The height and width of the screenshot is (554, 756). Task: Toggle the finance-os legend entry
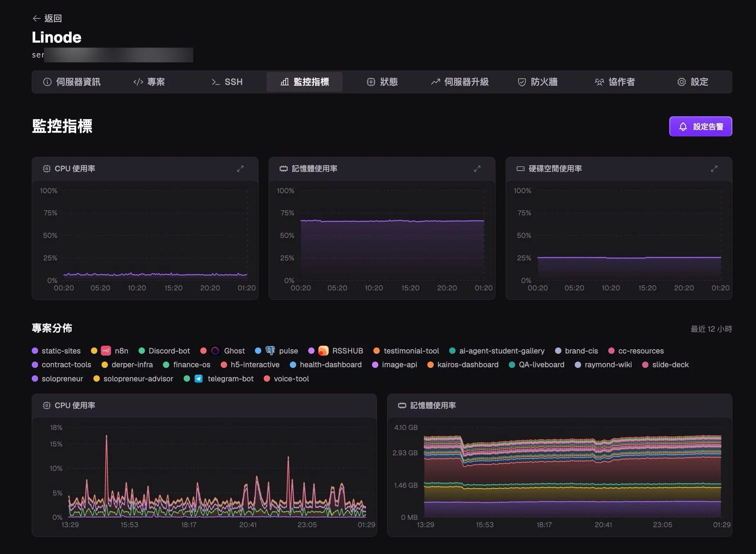187,364
